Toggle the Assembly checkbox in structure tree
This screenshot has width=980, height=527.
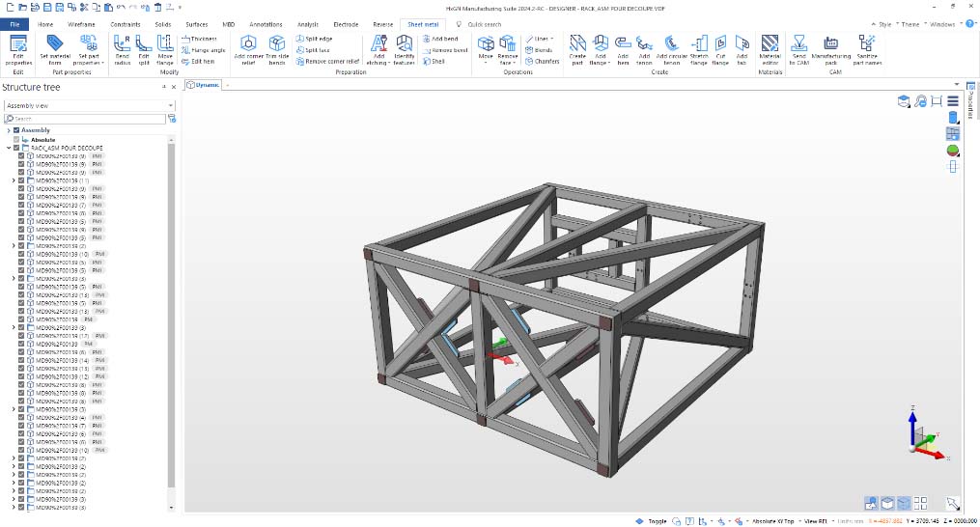pos(16,130)
